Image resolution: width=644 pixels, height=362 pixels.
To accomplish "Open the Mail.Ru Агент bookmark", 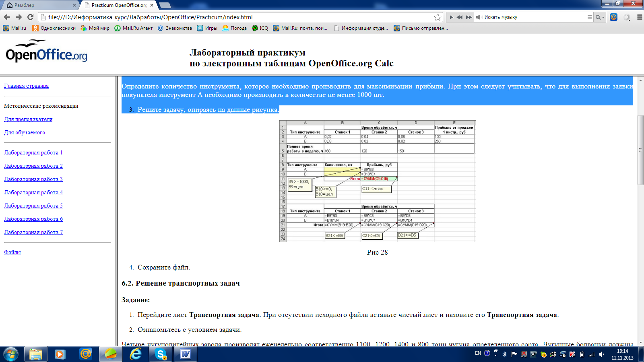I will 134,28.
